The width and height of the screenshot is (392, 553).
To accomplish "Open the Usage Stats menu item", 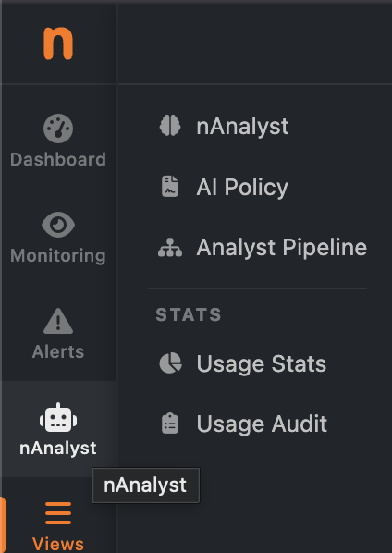I will [x=262, y=363].
